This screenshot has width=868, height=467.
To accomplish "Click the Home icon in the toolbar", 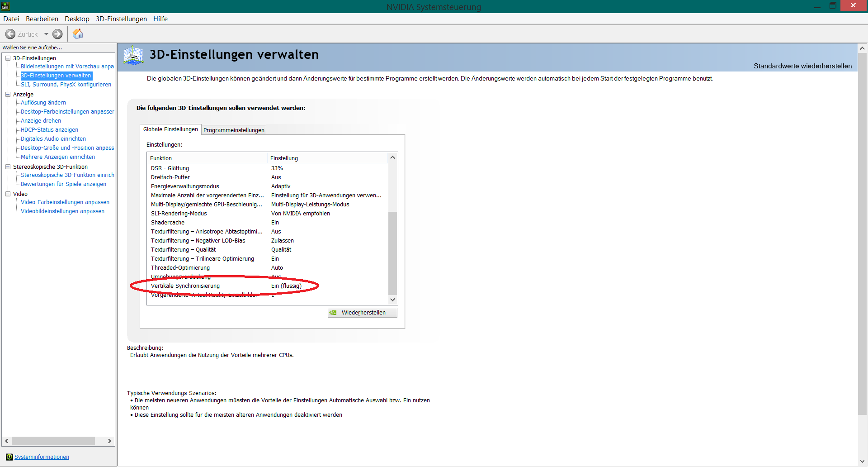I will coord(78,34).
